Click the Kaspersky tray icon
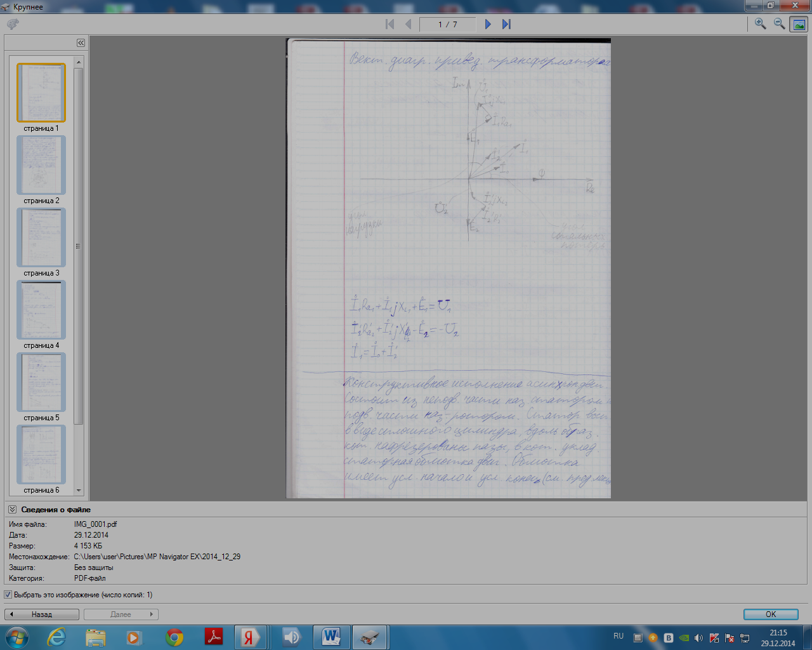The image size is (812, 650). 714,638
